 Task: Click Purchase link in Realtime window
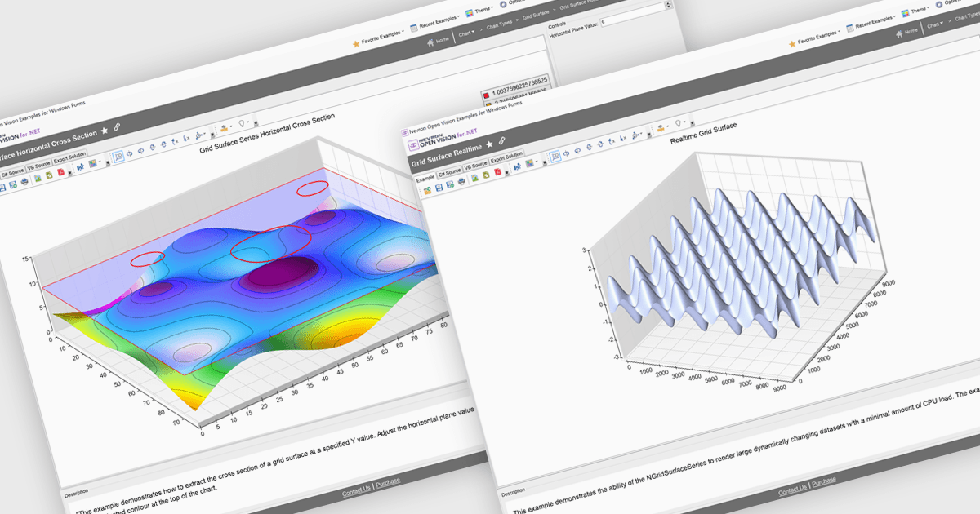click(x=824, y=481)
